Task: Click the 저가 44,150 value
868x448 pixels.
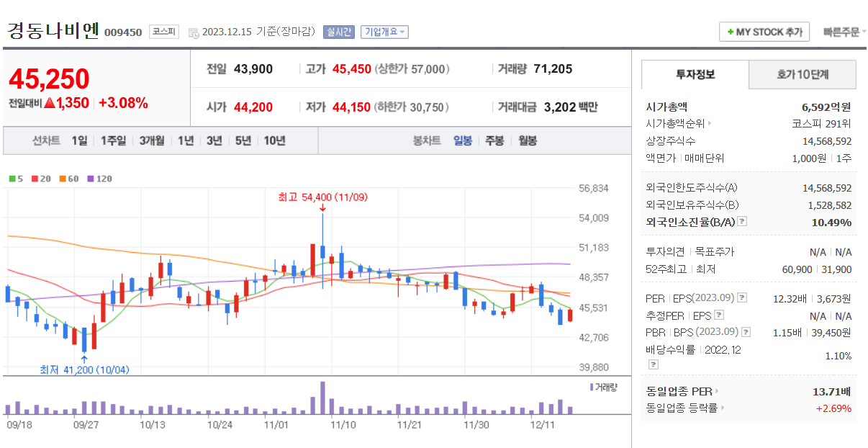Action: coord(352,107)
